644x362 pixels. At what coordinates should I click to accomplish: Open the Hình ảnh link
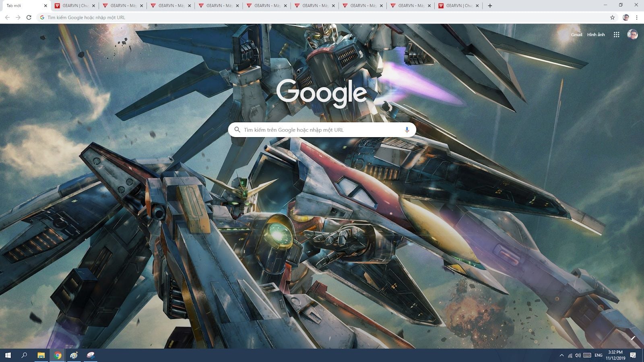(596, 35)
